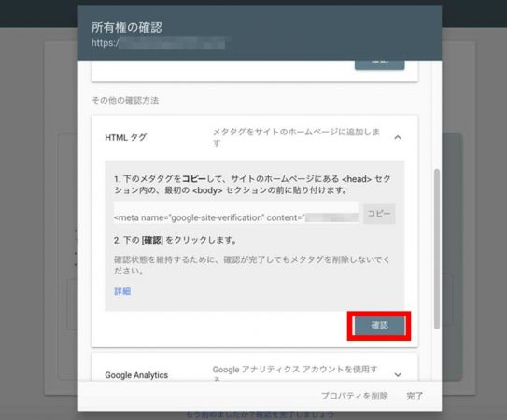
Task: Click the その他の確認方法 heading
Action: (x=125, y=100)
